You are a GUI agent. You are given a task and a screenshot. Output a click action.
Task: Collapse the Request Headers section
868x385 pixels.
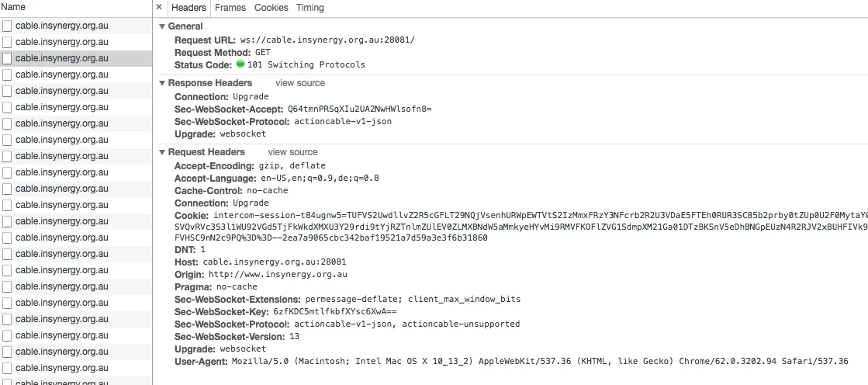click(x=162, y=152)
